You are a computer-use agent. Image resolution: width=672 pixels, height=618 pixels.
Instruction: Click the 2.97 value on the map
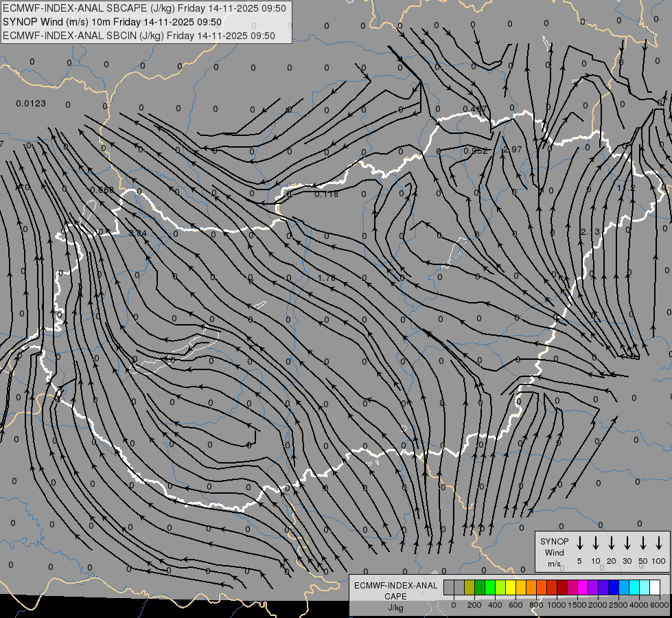513,149
